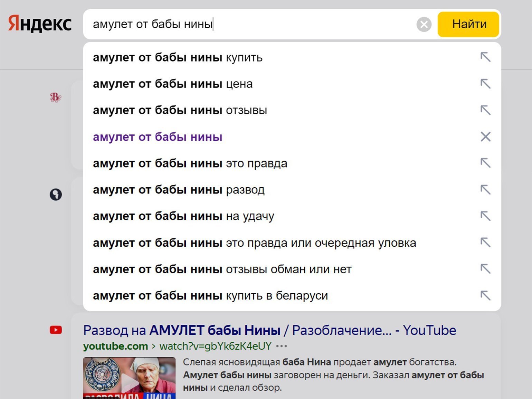Open YouTube result 'Развод на АМУЛЕТ бабы Нины'
The width and height of the screenshot is (532, 399).
(269, 330)
